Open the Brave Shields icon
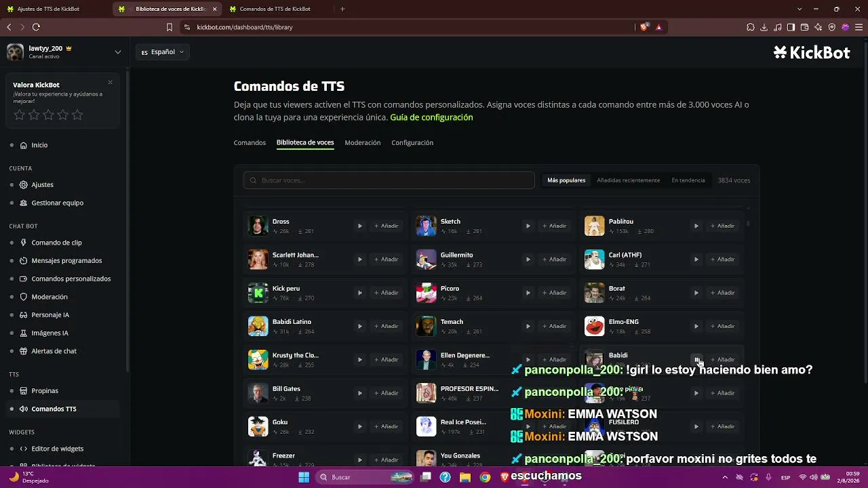This screenshot has width=868, height=488. (644, 27)
